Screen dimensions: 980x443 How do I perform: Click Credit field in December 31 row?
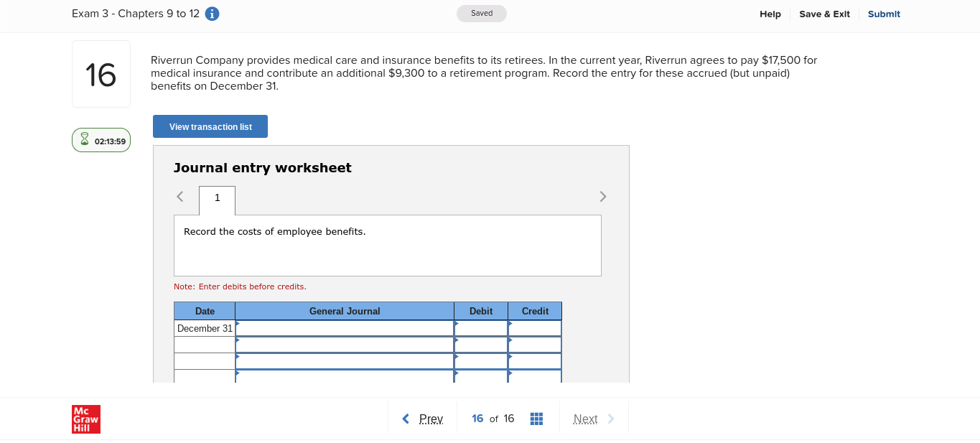coord(535,328)
